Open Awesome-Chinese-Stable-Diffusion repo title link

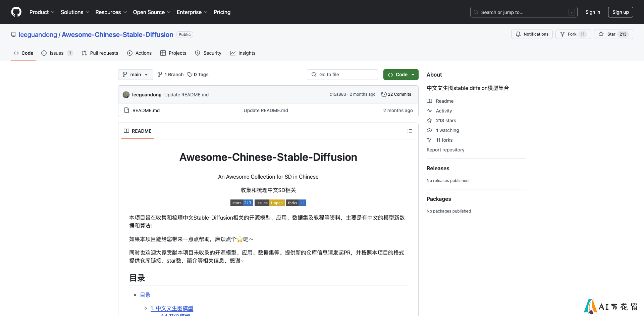click(x=117, y=35)
